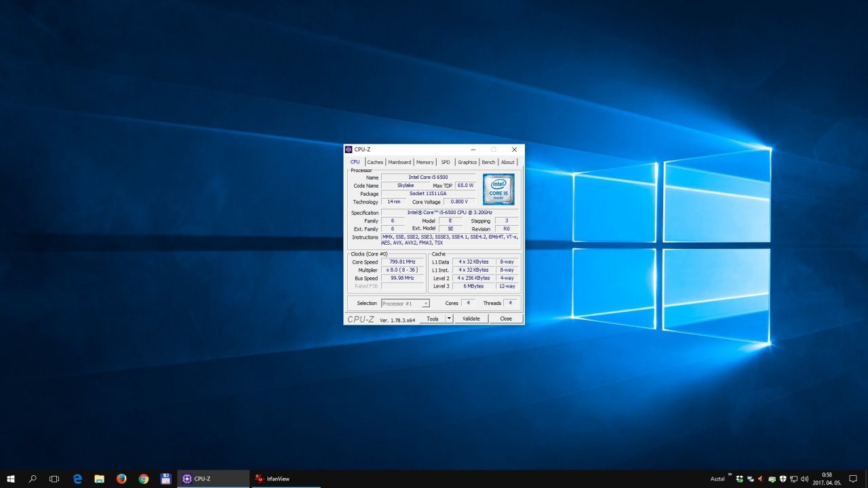The width and height of the screenshot is (868, 488).
Task: Open the Action Center notifications
Action: (853, 479)
